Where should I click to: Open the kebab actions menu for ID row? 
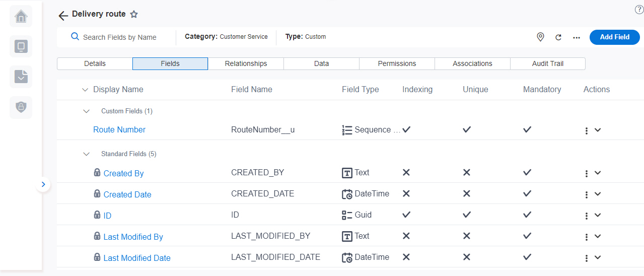(x=587, y=216)
